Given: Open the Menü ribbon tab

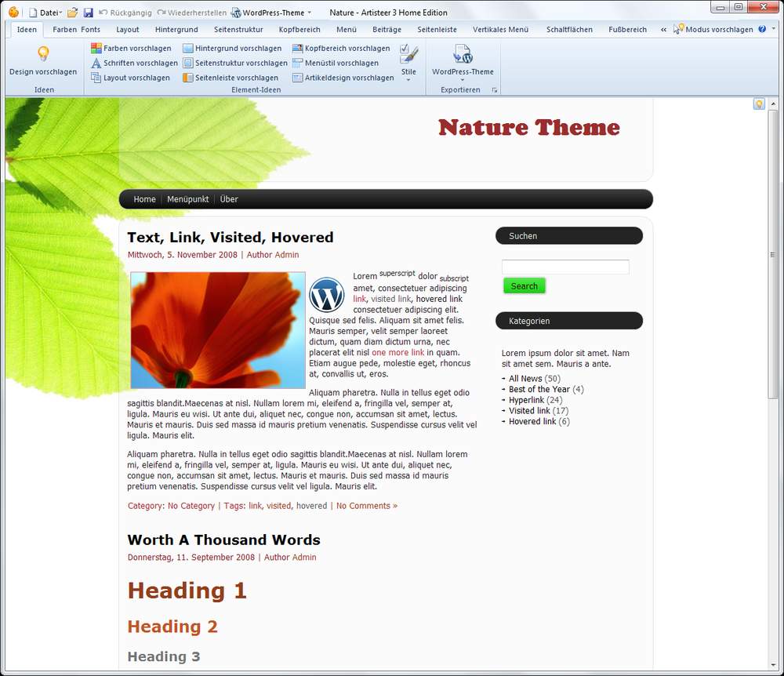Looking at the screenshot, I should tap(347, 30).
